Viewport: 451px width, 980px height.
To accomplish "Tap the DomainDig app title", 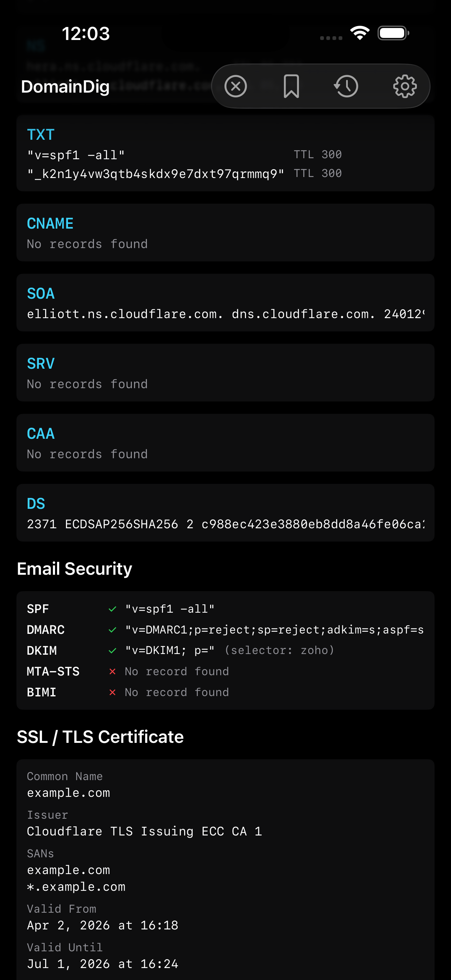I will coord(65,87).
